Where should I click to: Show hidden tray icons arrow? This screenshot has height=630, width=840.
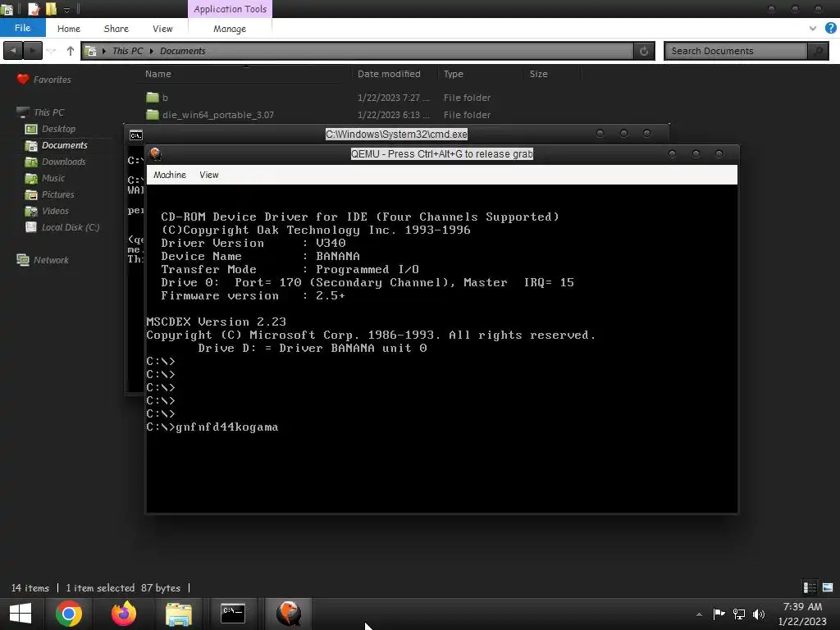[x=699, y=614]
